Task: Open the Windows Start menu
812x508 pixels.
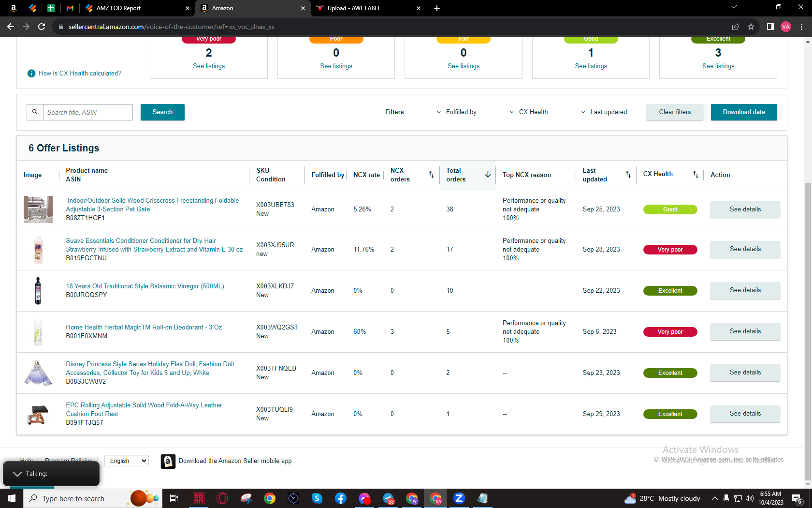Action: point(12,498)
